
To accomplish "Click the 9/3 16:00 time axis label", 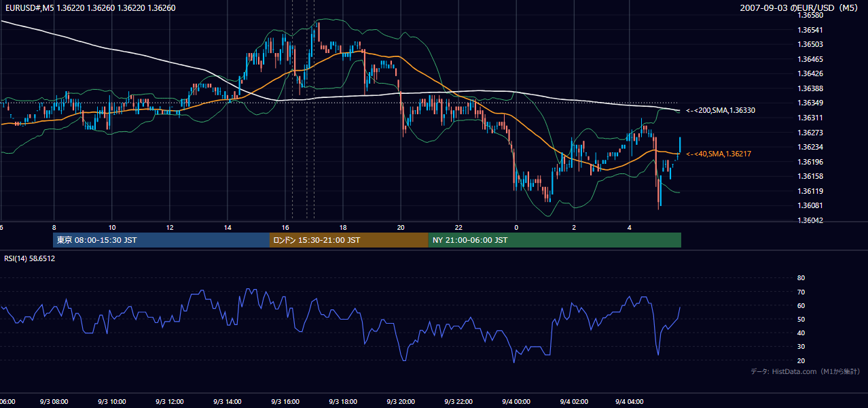I will click(x=285, y=402).
